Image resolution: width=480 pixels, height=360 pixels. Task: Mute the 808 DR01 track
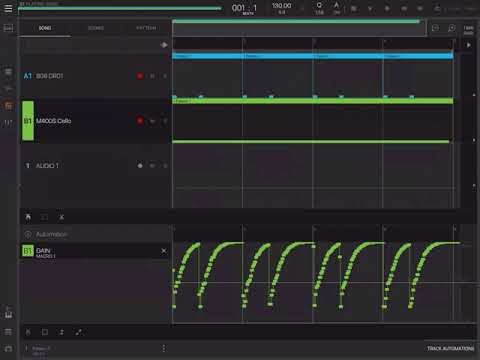[x=152, y=76]
